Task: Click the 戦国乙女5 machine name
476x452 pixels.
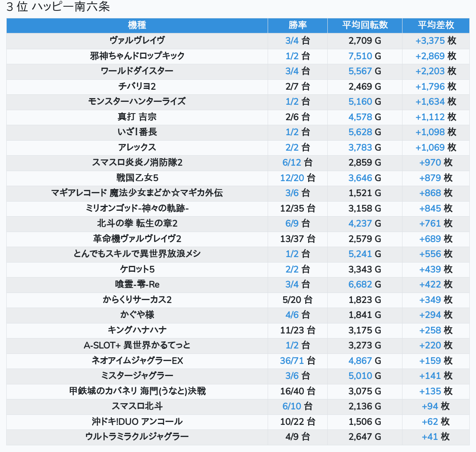Action: tap(137, 178)
